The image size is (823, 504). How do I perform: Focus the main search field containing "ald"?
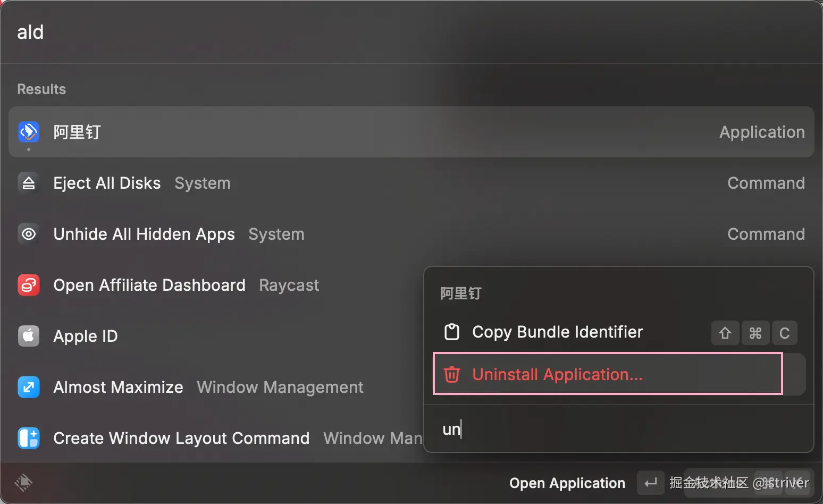click(372, 32)
